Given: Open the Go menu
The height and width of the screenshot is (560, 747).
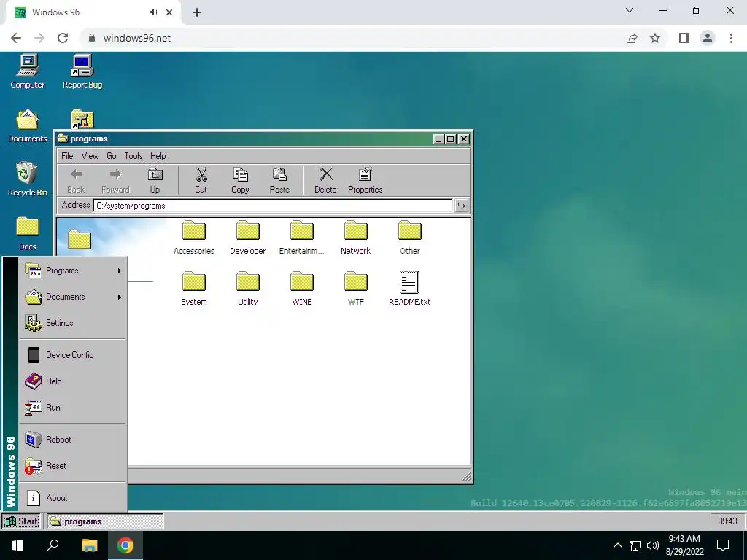Looking at the screenshot, I should pyautogui.click(x=112, y=156).
